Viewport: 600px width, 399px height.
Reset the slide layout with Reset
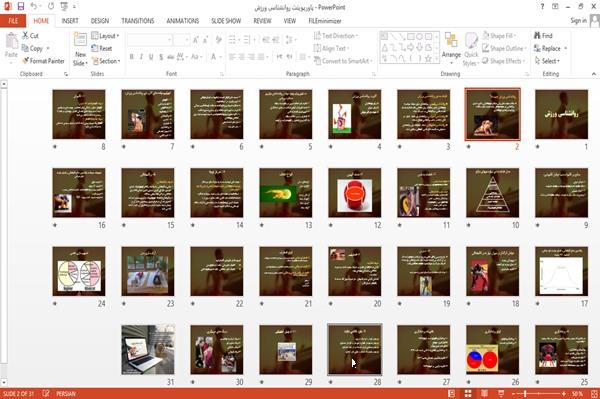[x=102, y=48]
